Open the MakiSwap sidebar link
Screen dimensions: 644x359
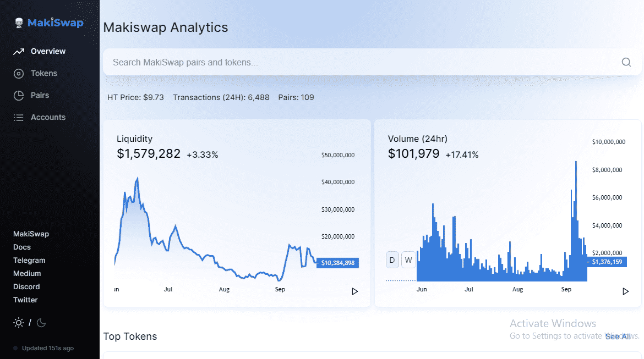(31, 234)
